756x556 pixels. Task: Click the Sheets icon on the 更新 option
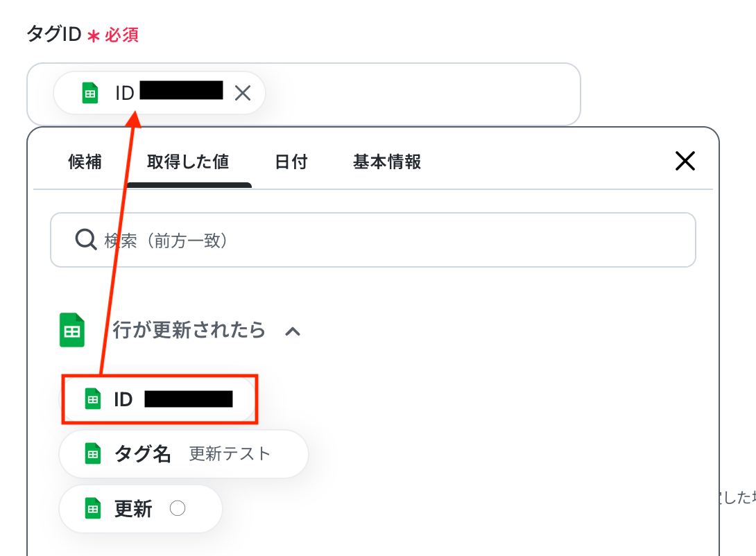[92, 509]
